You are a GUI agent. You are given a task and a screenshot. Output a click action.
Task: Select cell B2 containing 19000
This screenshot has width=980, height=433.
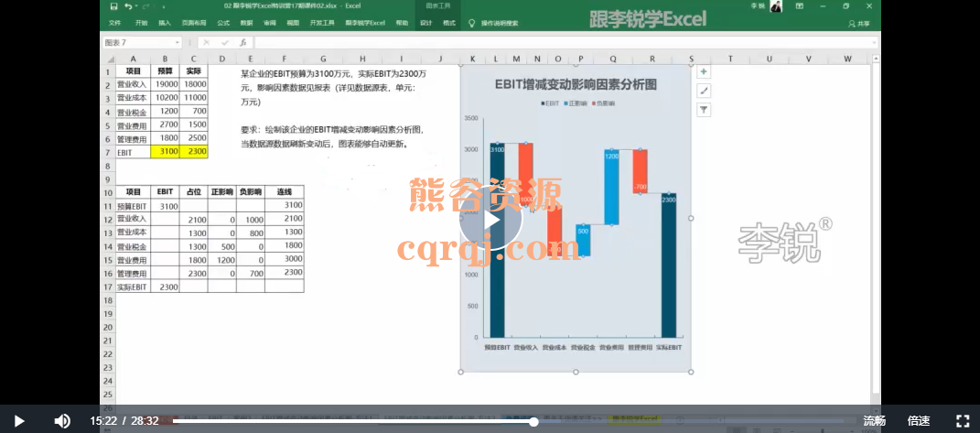[165, 84]
